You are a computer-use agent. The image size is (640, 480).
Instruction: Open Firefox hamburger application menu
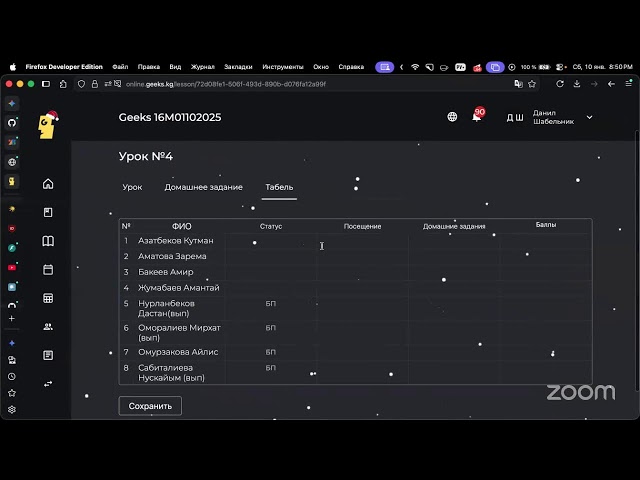click(x=627, y=84)
